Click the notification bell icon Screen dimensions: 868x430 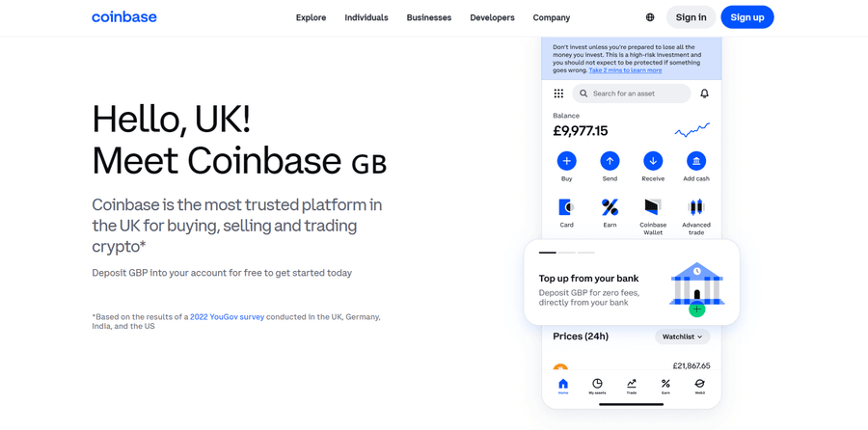704,94
